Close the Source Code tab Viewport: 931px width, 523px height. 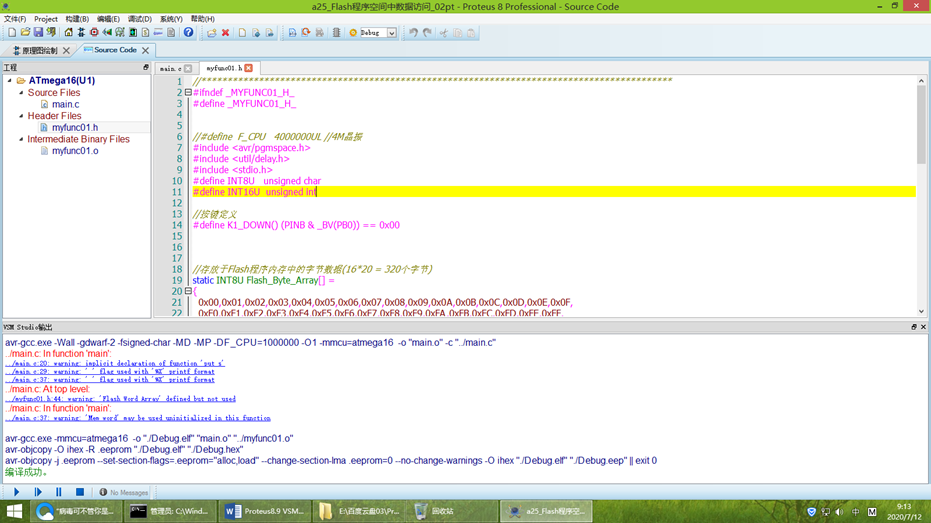(x=145, y=50)
